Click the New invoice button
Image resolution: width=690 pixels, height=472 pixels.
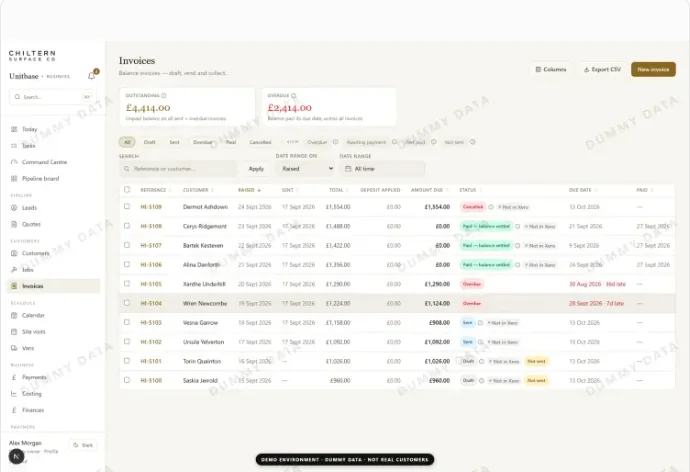(653, 70)
